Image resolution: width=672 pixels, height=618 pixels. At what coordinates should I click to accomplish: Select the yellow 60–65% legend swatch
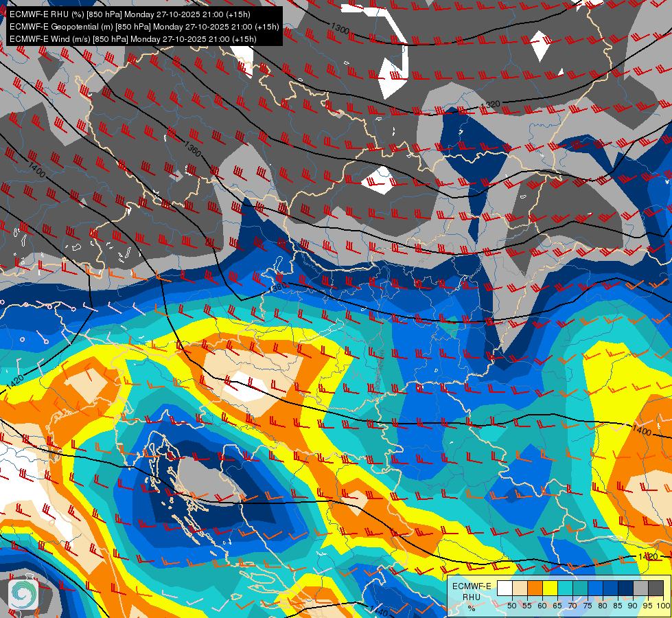[x=550, y=588]
